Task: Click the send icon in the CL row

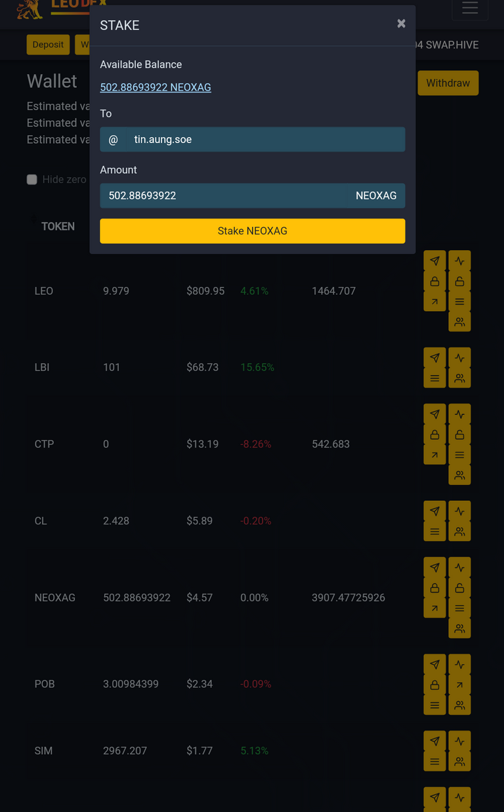Action: 434,511
